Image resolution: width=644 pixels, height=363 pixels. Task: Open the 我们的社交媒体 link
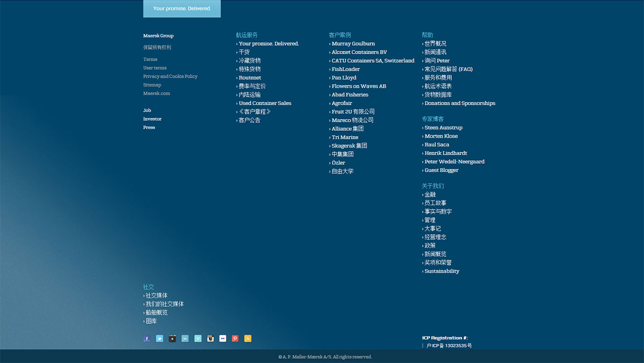(164, 304)
